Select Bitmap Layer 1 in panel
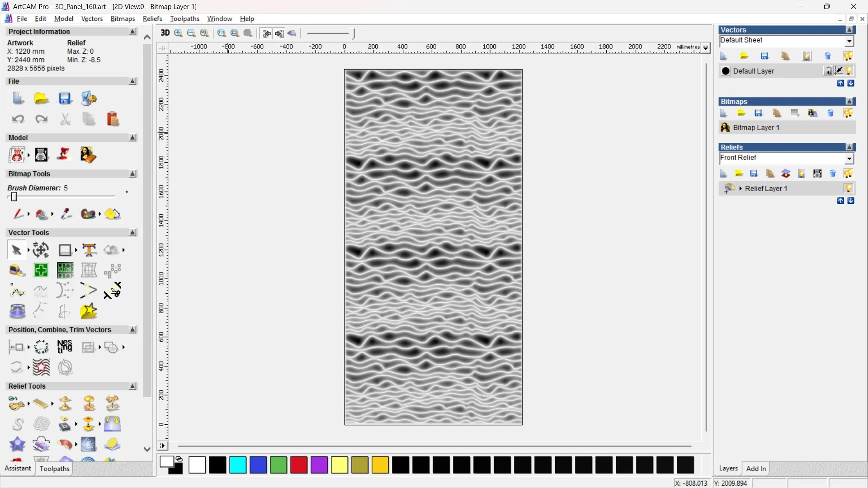This screenshot has height=488, width=868. (x=756, y=128)
